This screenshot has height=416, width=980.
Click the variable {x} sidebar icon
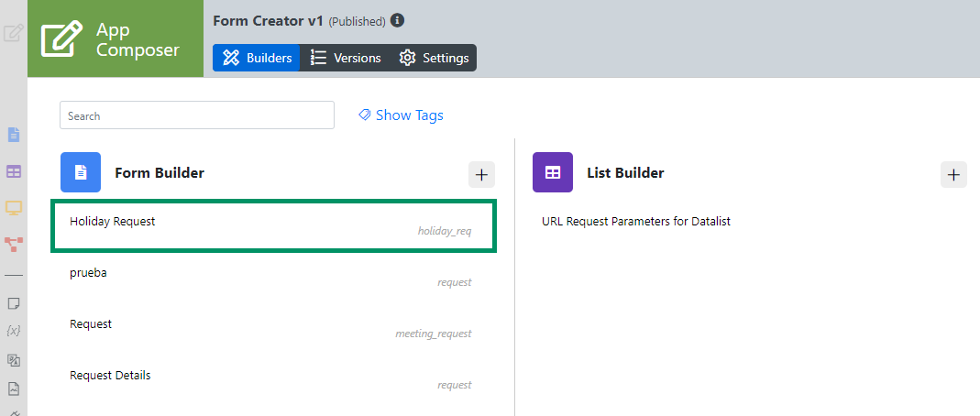[x=14, y=331]
